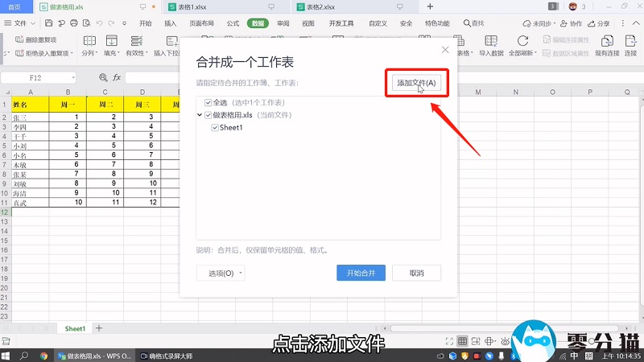
Task: Toggle the 做表格用.xls file checkbox
Action: pos(208,115)
